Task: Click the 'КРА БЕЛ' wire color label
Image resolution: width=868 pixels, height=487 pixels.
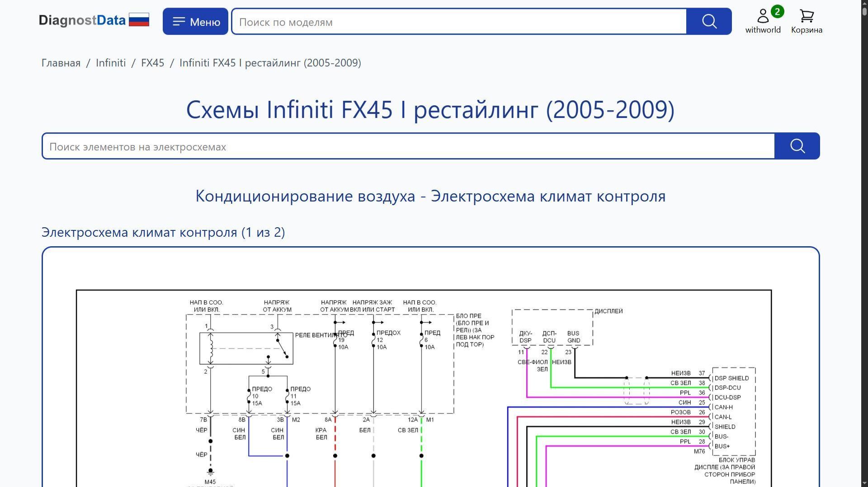Action: (321, 434)
